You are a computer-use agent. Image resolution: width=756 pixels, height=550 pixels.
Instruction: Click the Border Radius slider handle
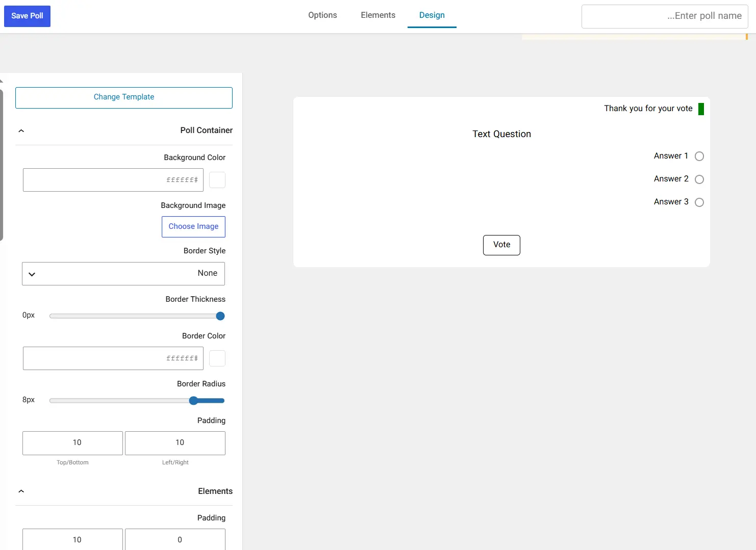193,401
